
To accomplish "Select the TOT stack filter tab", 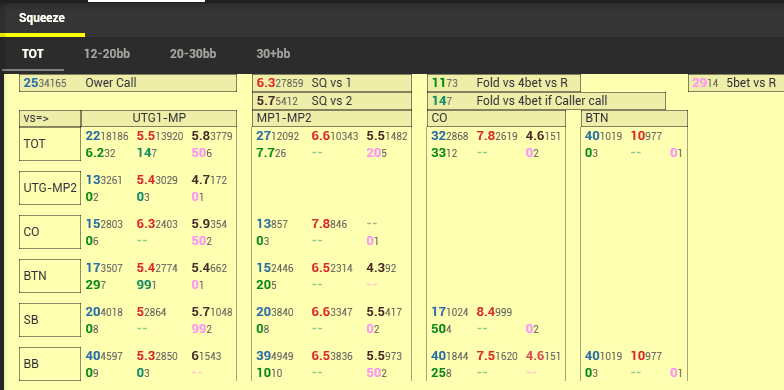I will pyautogui.click(x=32, y=54).
